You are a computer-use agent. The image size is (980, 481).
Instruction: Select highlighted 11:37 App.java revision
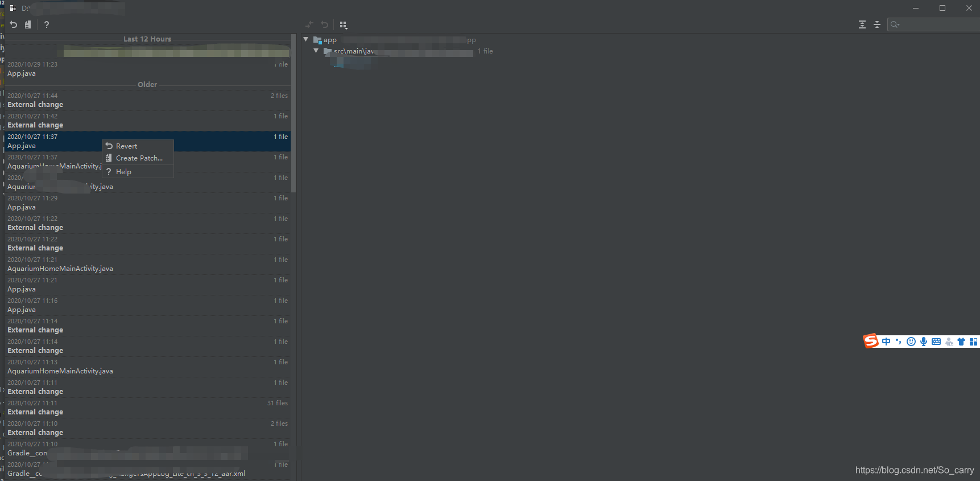(147, 141)
